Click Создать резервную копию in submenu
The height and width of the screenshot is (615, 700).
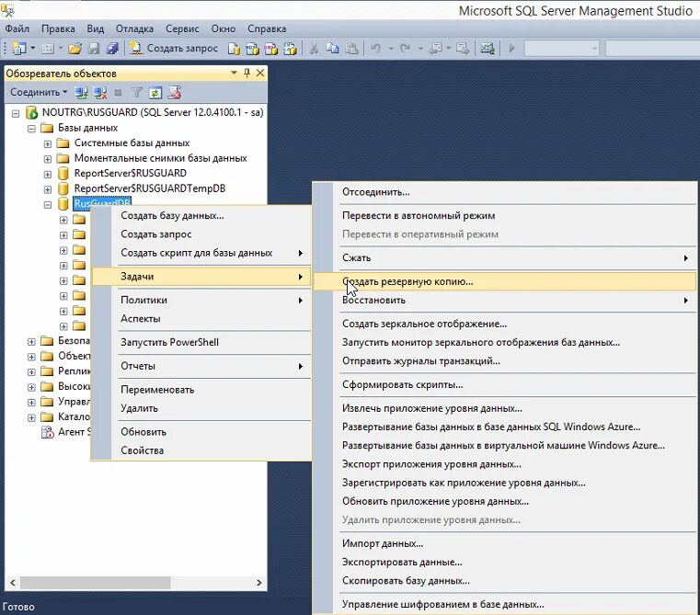(x=504, y=281)
